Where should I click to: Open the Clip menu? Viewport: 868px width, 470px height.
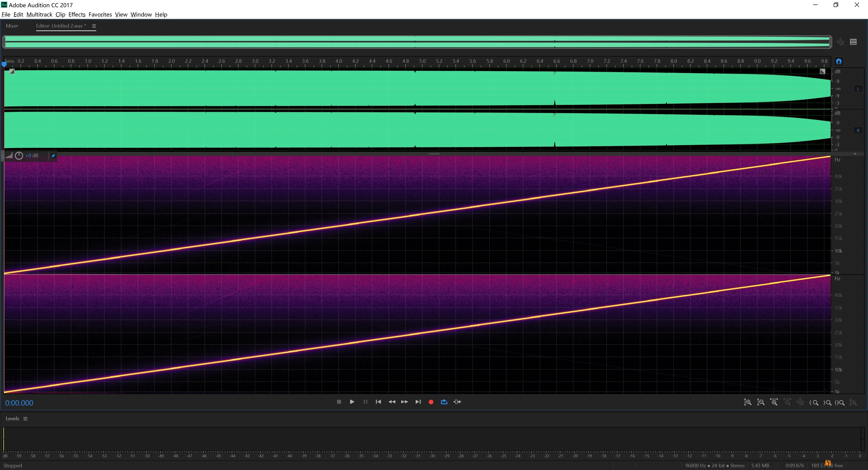click(x=60, y=14)
